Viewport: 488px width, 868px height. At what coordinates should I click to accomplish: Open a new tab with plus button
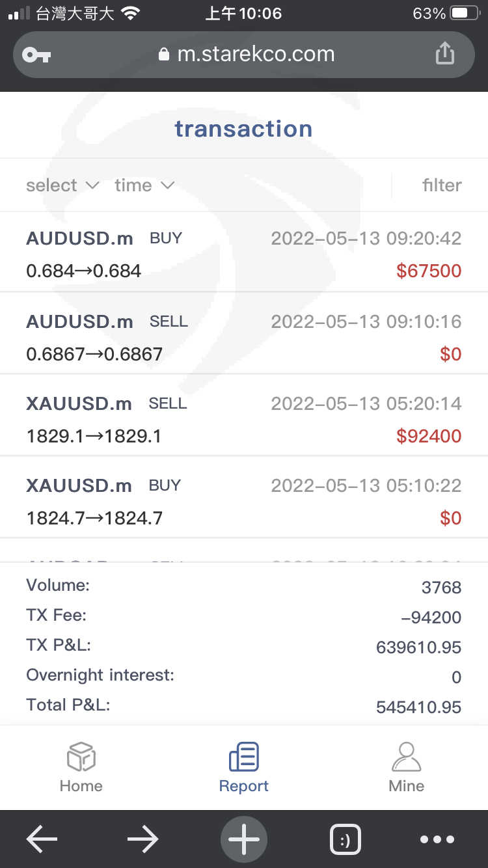[x=244, y=839]
